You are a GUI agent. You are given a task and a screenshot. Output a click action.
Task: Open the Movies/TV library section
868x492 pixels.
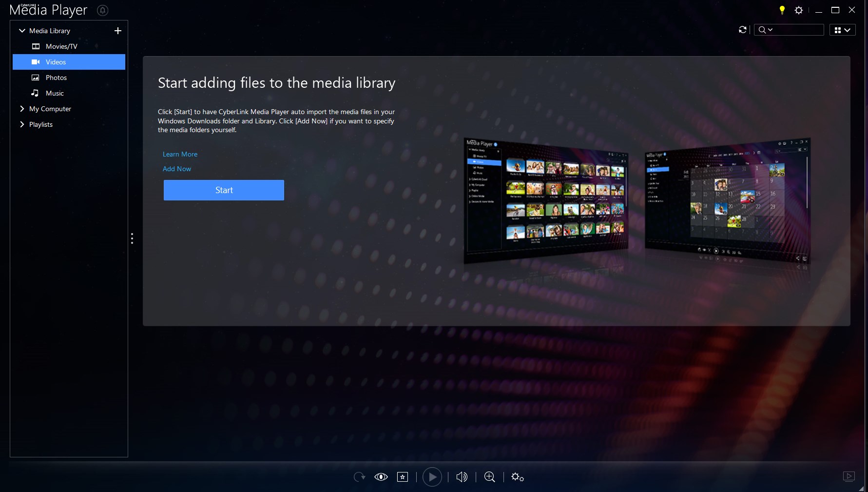click(60, 46)
